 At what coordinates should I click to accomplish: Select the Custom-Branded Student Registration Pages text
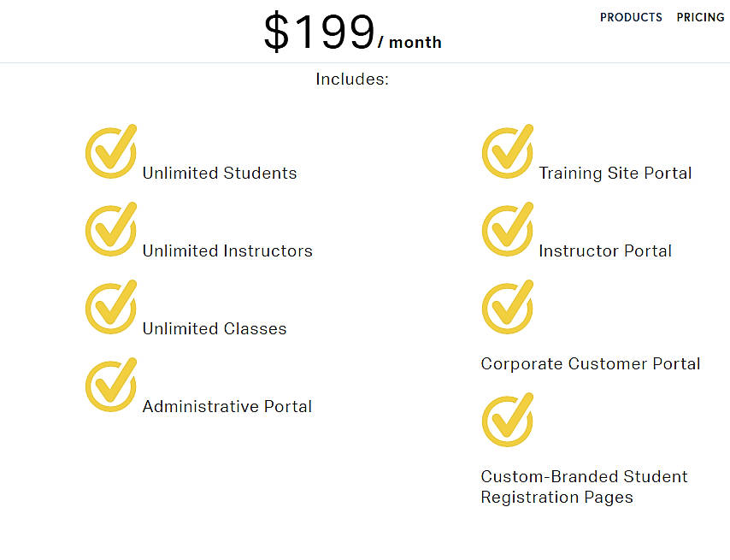pyautogui.click(x=584, y=486)
